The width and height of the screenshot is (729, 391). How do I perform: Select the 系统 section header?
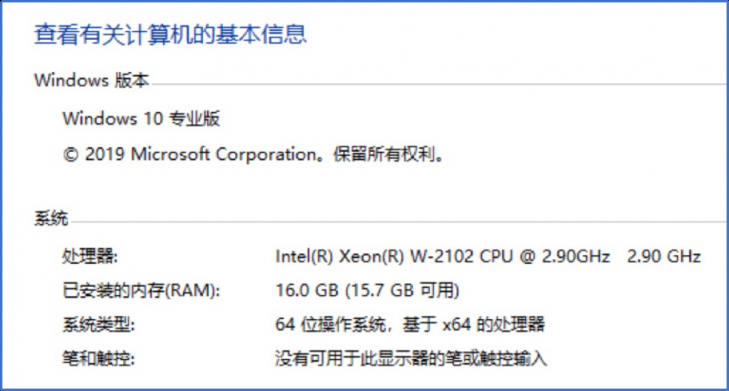point(51,218)
